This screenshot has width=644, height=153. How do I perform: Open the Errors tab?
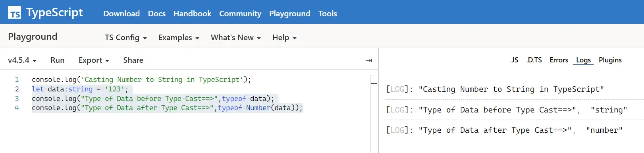[x=559, y=60]
